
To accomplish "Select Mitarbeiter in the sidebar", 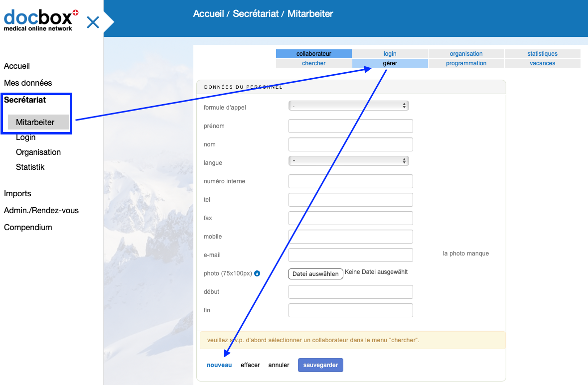I will tap(35, 122).
